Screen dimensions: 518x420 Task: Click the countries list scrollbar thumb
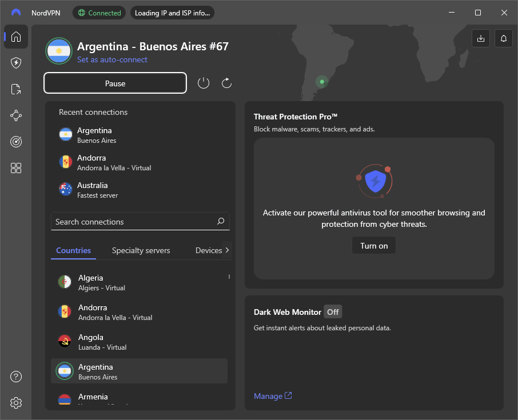[229, 277]
